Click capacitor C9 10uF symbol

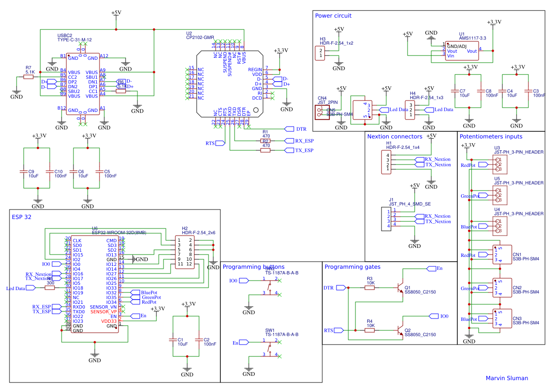point(24,172)
